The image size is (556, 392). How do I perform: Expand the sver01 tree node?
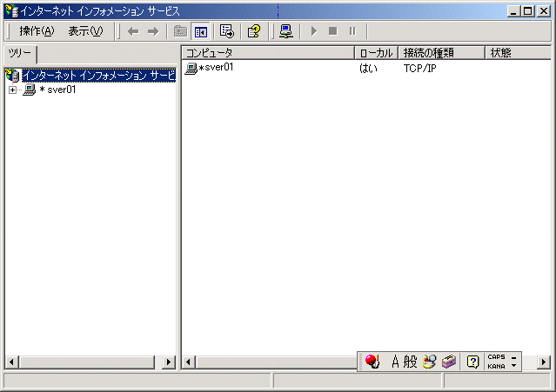12,90
